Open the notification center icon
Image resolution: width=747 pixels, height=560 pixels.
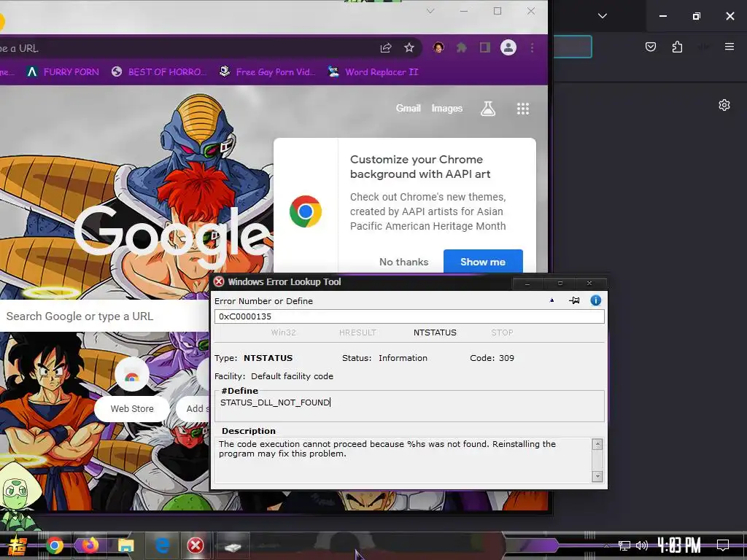(x=723, y=545)
